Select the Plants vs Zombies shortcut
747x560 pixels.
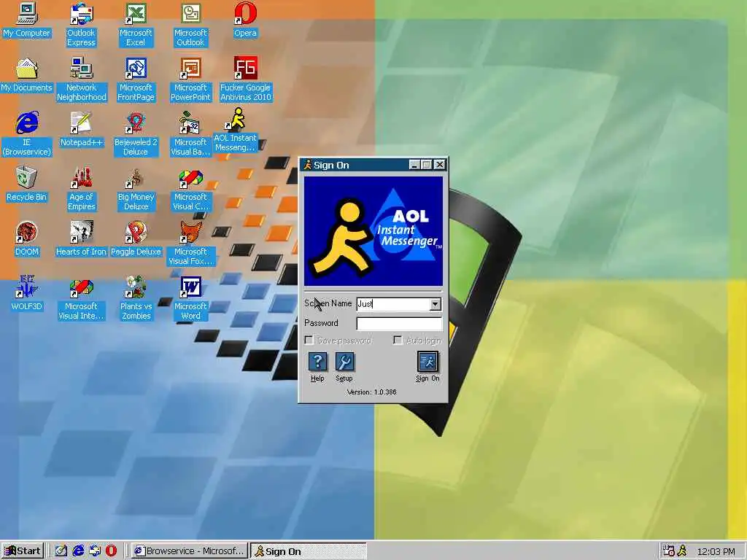(136, 297)
